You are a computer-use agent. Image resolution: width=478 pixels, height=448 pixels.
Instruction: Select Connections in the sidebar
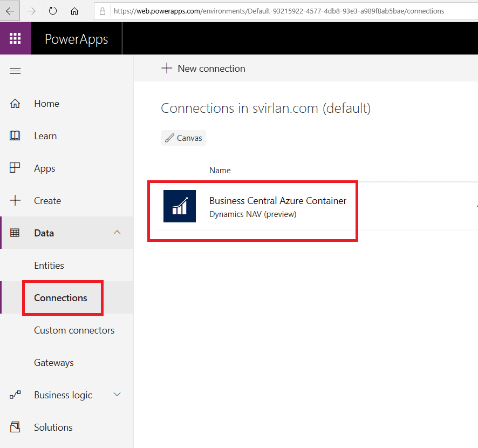point(60,297)
